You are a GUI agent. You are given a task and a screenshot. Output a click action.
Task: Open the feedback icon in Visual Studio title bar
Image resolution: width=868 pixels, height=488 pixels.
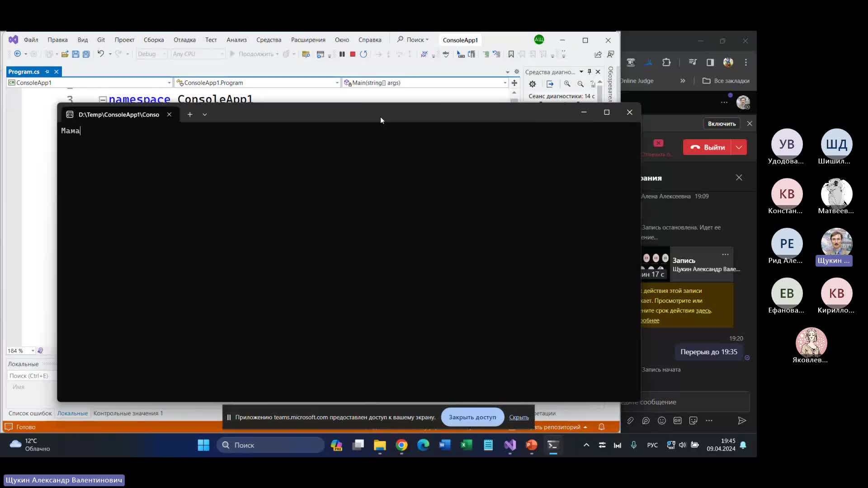pos(610,54)
